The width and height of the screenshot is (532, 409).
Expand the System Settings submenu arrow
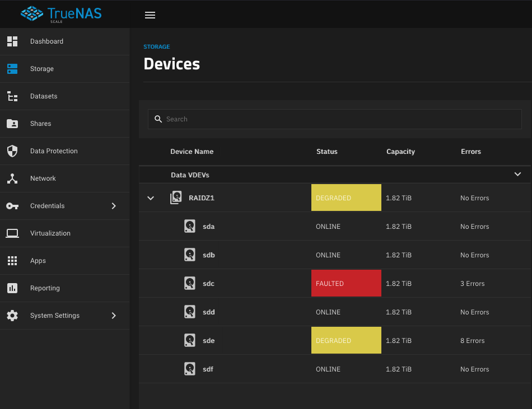tap(114, 316)
